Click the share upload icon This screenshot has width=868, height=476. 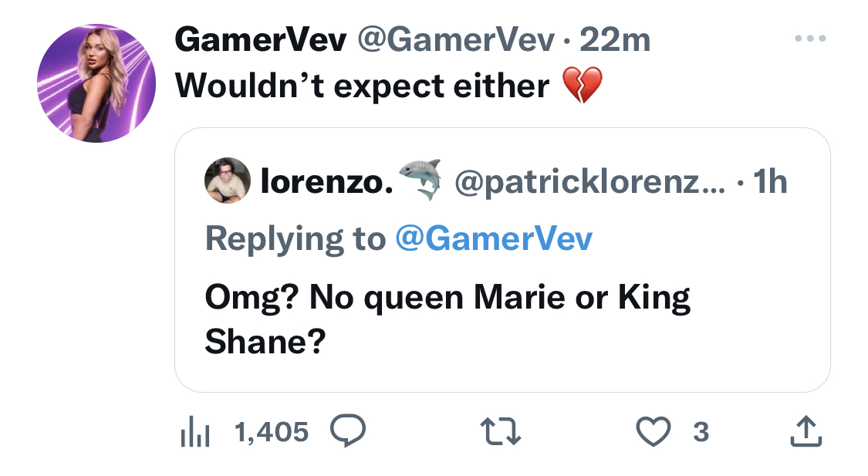tap(806, 431)
